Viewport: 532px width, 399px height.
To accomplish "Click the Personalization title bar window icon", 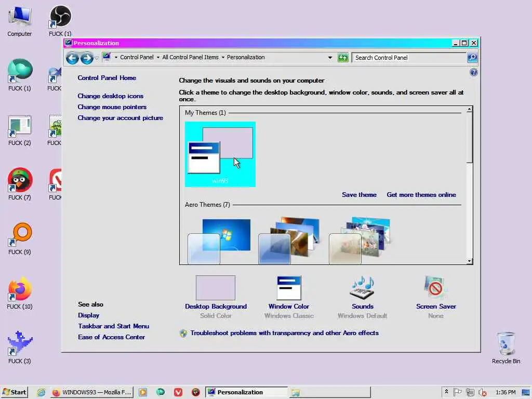I will pos(69,43).
